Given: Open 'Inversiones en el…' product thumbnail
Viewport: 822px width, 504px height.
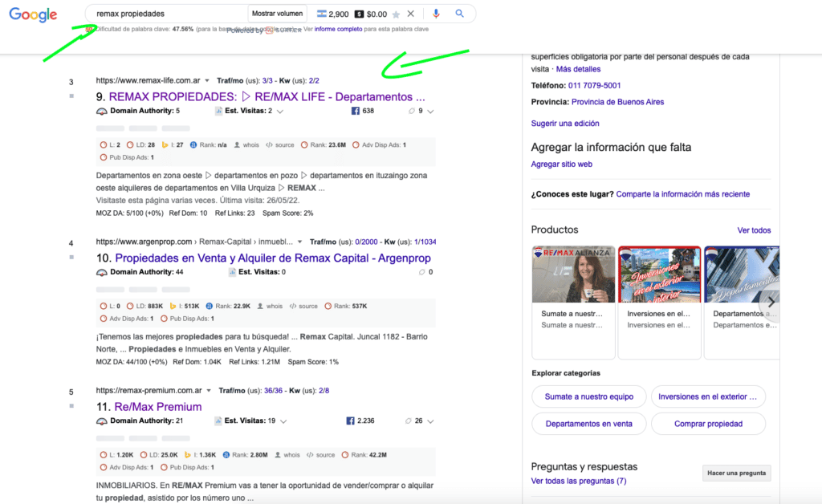Looking at the screenshot, I should pos(660,274).
